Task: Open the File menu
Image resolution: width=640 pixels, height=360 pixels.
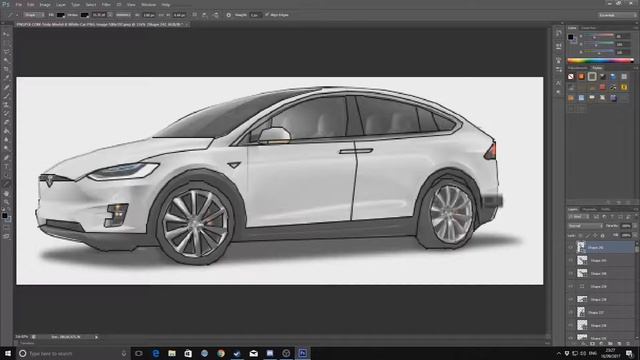Action: click(x=19, y=4)
